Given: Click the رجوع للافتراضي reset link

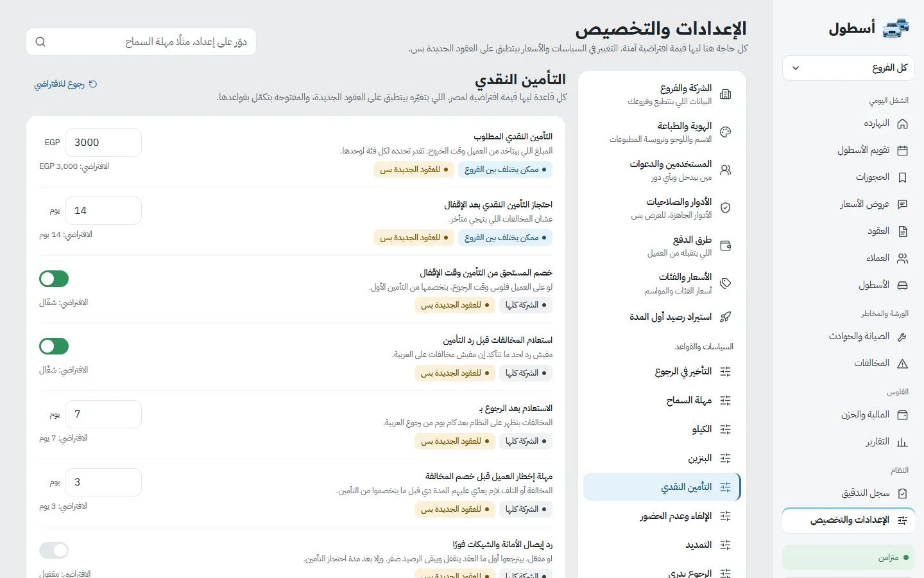Looking at the screenshot, I should point(65,84).
